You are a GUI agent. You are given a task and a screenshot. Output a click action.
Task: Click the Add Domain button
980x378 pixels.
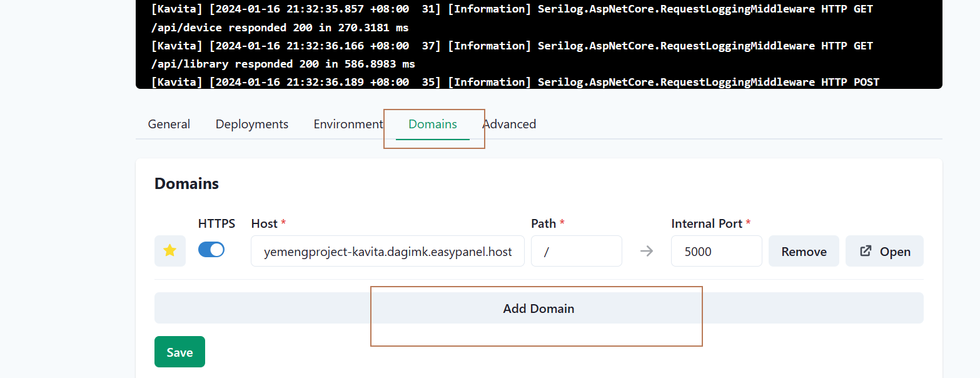(538, 308)
